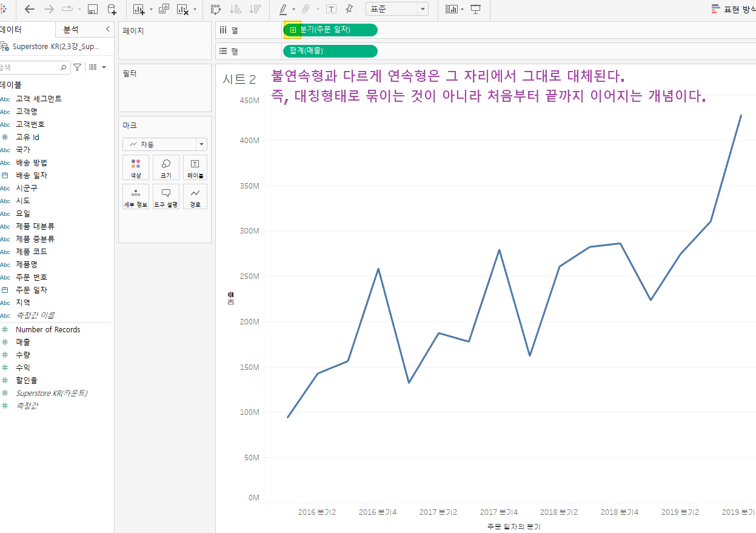Open the highlight dropdown arrow
756x533 pixels.
[x=293, y=10]
